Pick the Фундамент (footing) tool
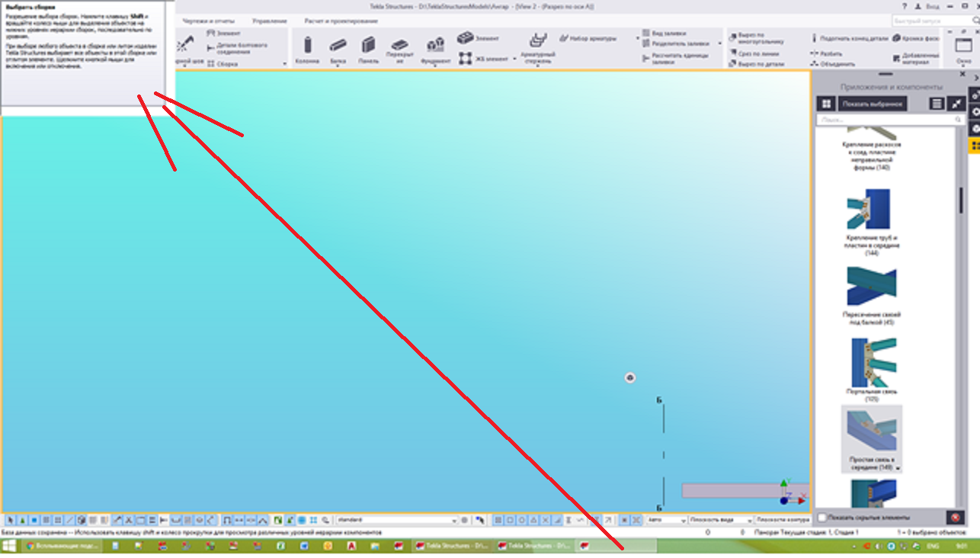The height and width of the screenshot is (558, 980). coord(435,50)
